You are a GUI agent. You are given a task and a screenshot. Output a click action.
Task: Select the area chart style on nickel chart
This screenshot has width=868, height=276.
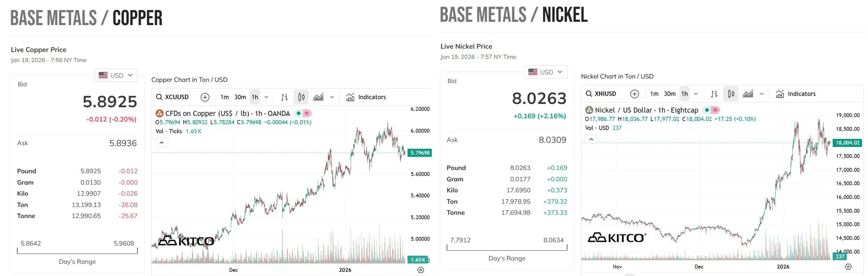[748, 94]
